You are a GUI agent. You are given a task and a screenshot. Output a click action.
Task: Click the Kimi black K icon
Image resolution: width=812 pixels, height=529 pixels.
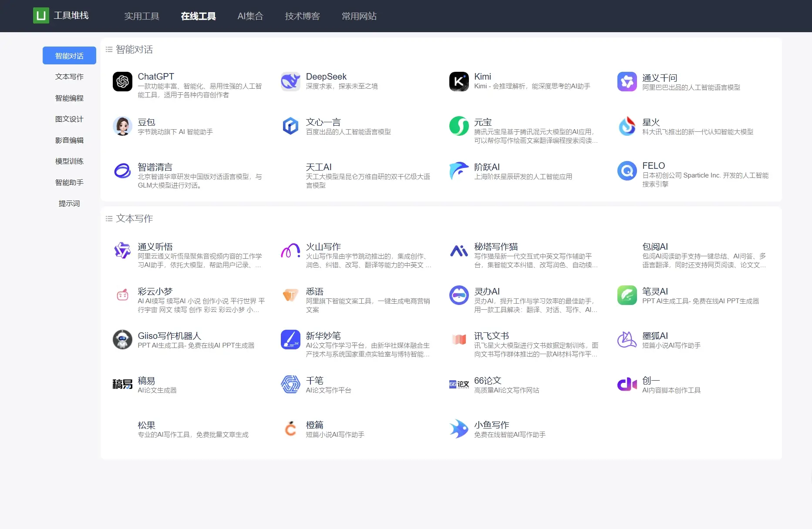click(459, 82)
